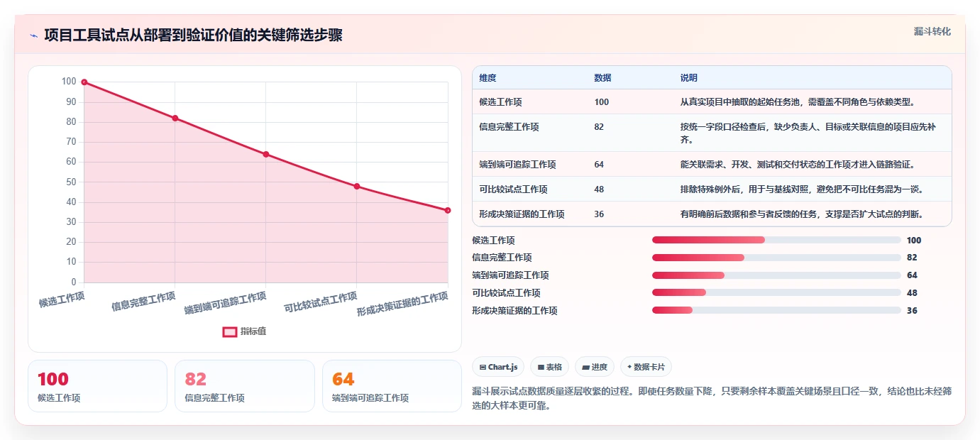
Task: Click the chart data point at 36
Action: [x=448, y=210]
